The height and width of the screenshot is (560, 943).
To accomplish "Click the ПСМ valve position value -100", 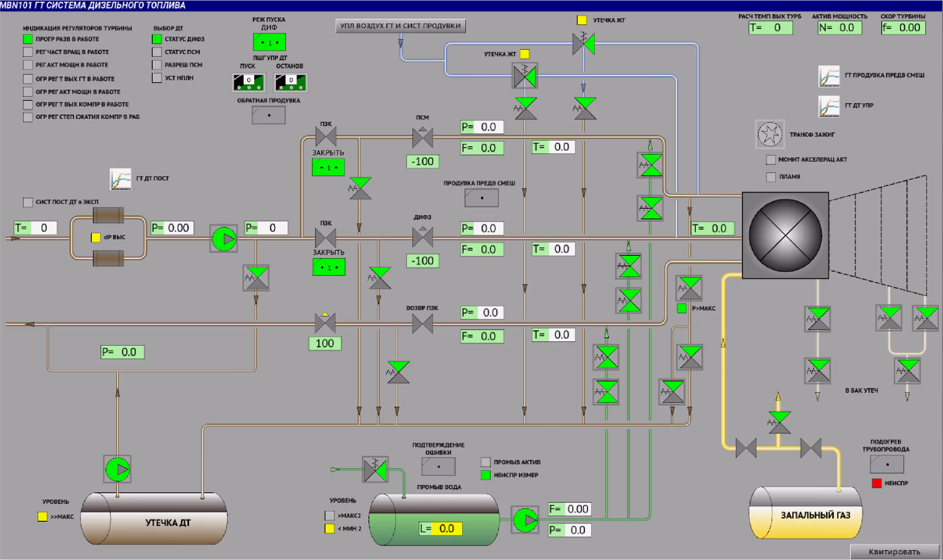I will pyautogui.click(x=422, y=161).
